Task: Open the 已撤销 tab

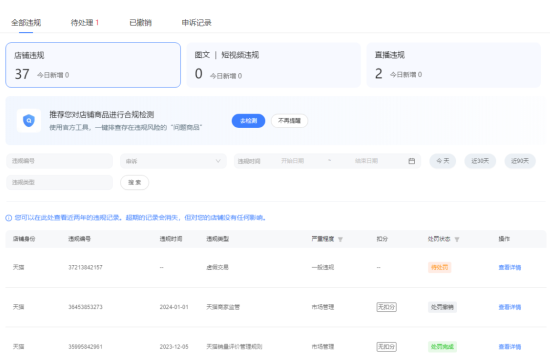Action: point(140,23)
